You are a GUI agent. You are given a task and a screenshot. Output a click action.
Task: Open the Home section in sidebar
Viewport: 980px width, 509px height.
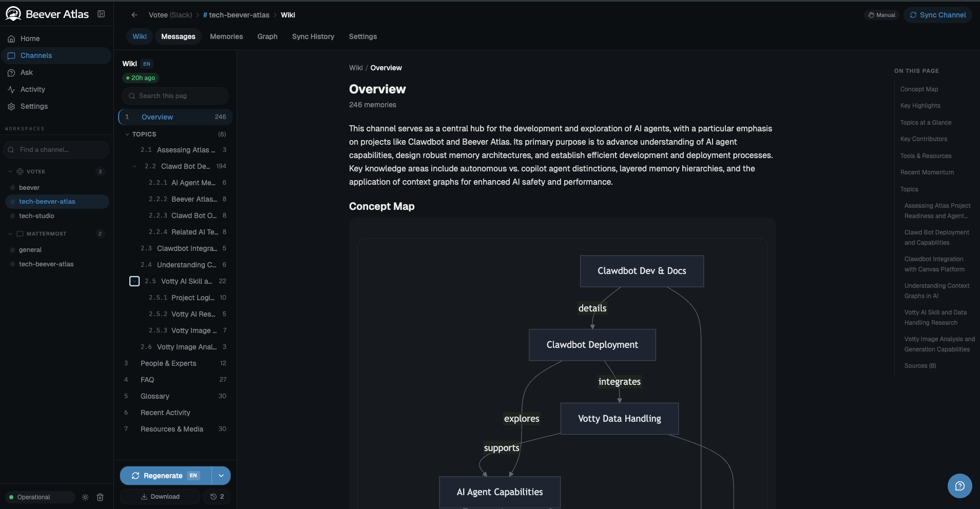[30, 38]
